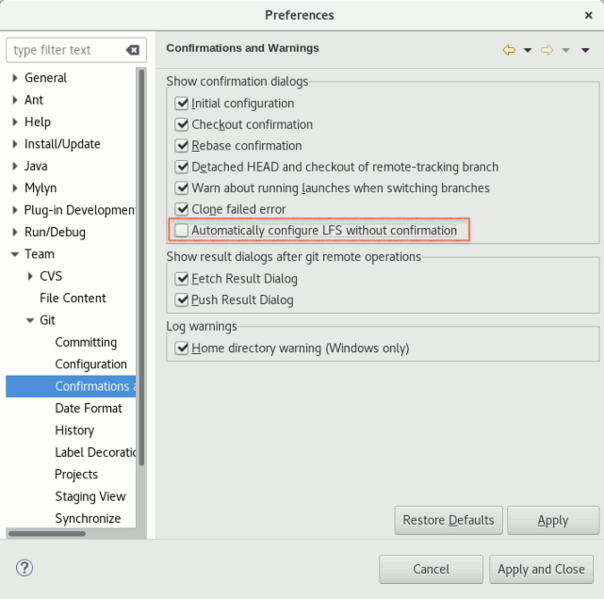604x599 pixels.
Task: Click the forward navigation arrow icon
Action: (x=547, y=50)
